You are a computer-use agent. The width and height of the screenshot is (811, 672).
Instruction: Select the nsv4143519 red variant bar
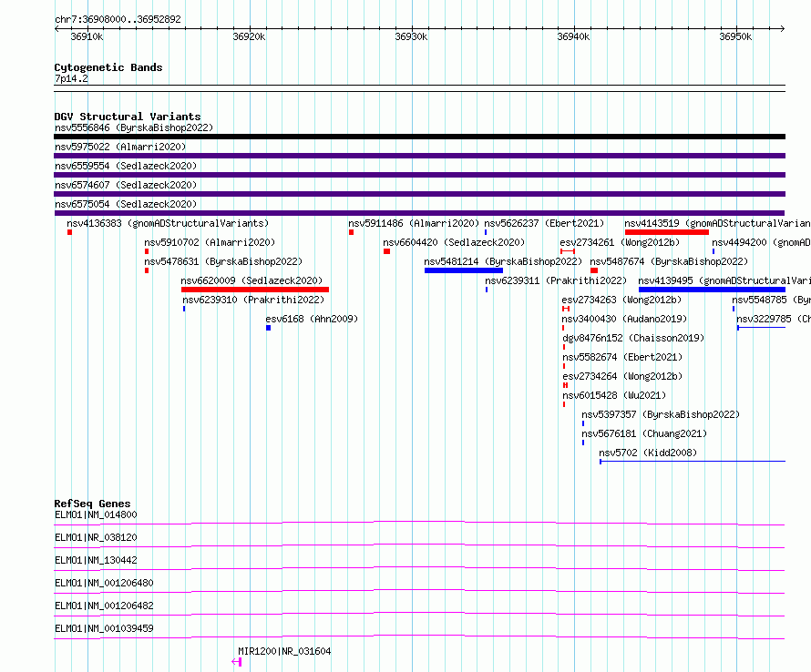667,232
